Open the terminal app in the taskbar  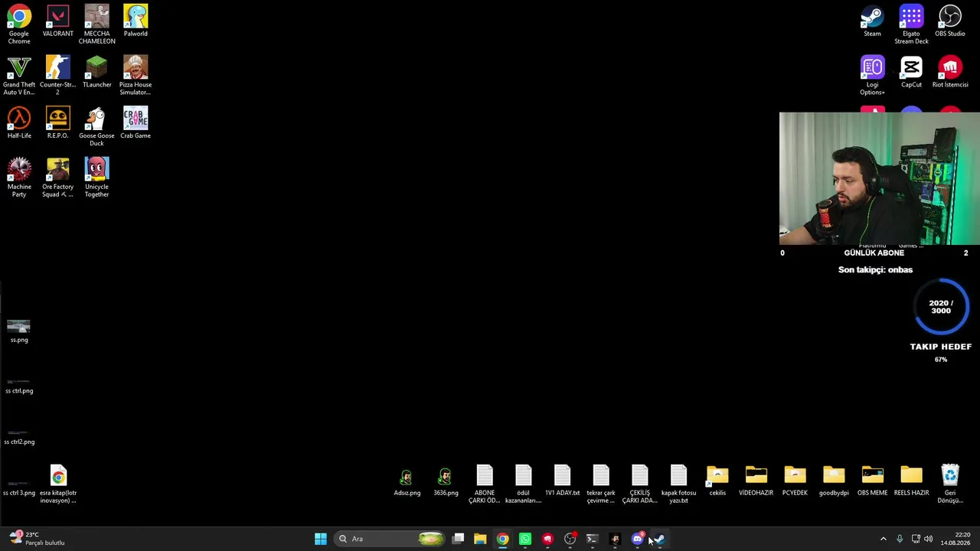(x=592, y=539)
